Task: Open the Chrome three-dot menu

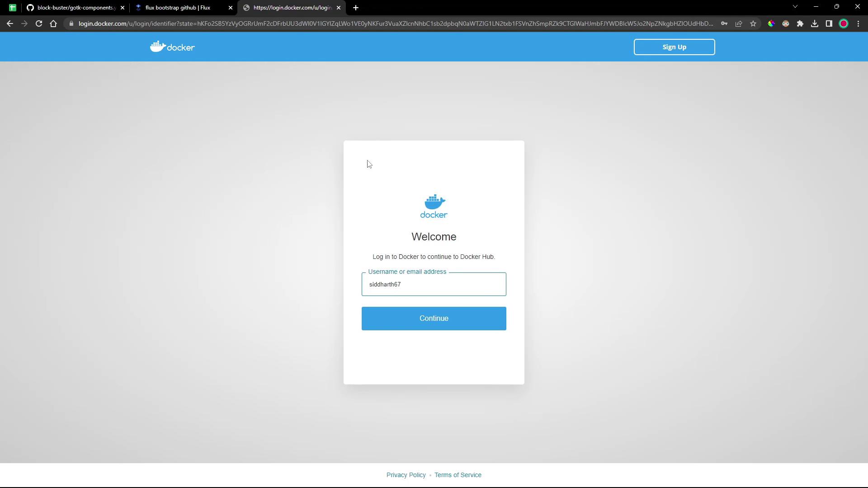Action: tap(858, 23)
